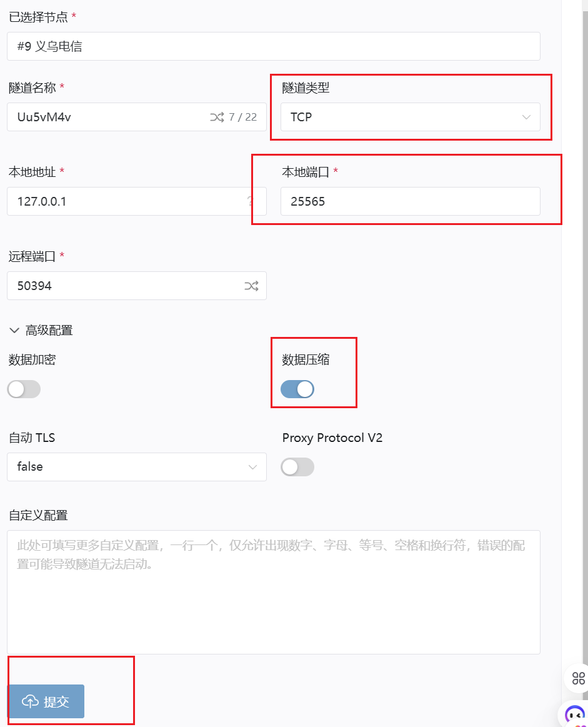588x727 pixels.
Task: Toggle the Proxy Protocol V2 switch
Action: pos(297,467)
